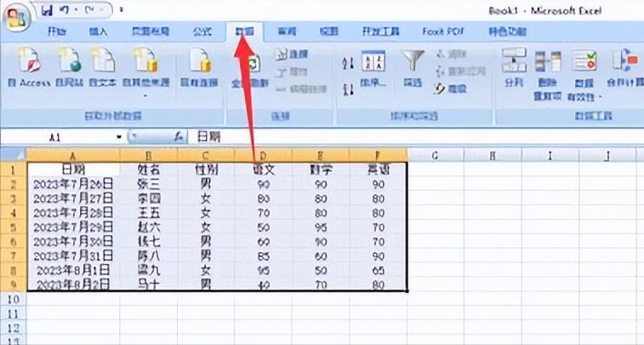Open the round Office button menu
644x345 pixels.
(x=17, y=19)
